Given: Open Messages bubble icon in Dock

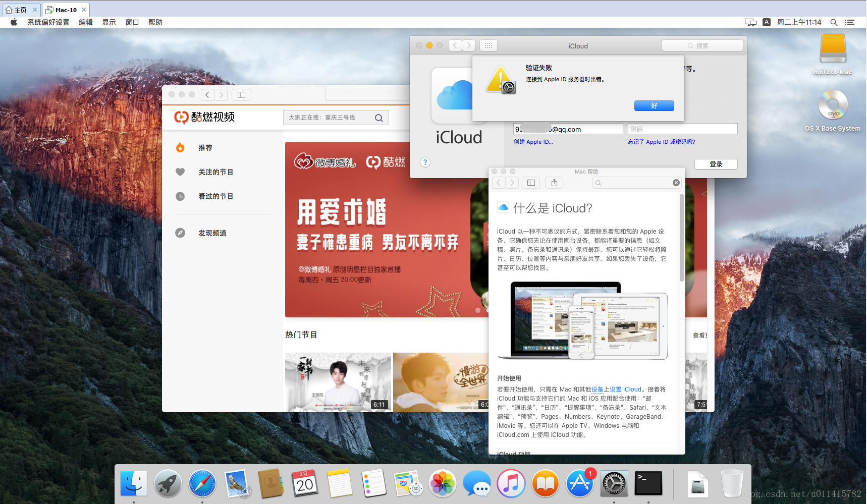Looking at the screenshot, I should (477, 483).
